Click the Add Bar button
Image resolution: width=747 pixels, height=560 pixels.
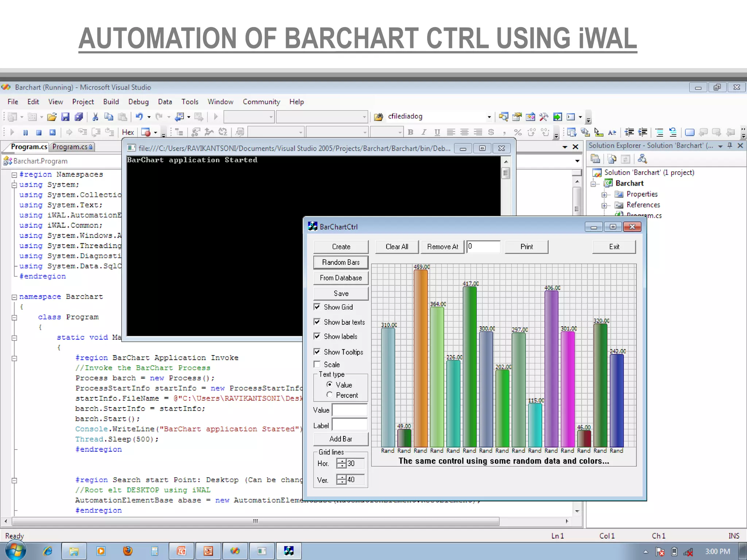click(341, 439)
